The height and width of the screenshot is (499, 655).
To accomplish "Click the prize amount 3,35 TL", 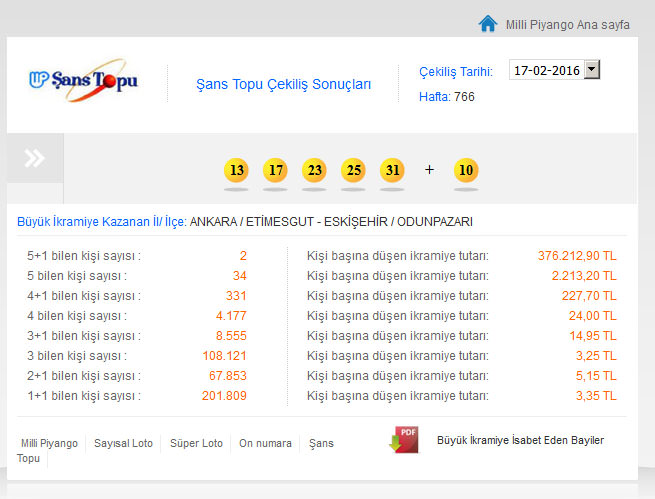I will [596, 396].
